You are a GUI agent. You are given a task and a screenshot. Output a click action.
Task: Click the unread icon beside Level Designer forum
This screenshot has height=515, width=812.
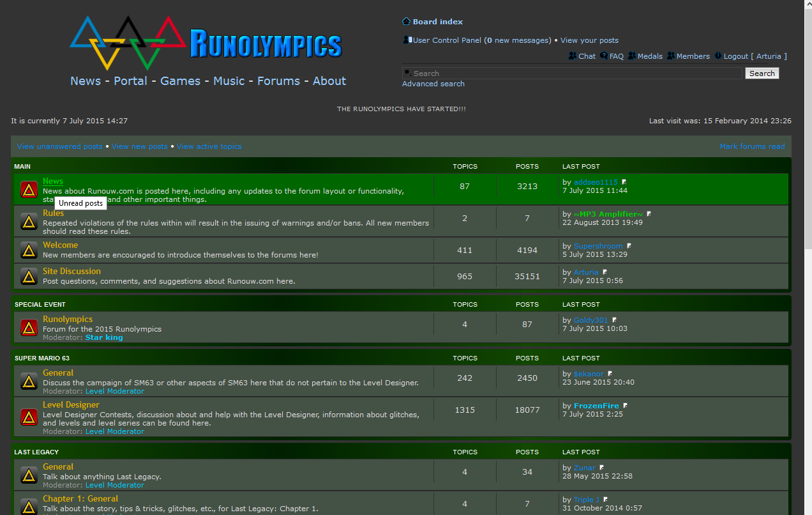click(x=29, y=417)
